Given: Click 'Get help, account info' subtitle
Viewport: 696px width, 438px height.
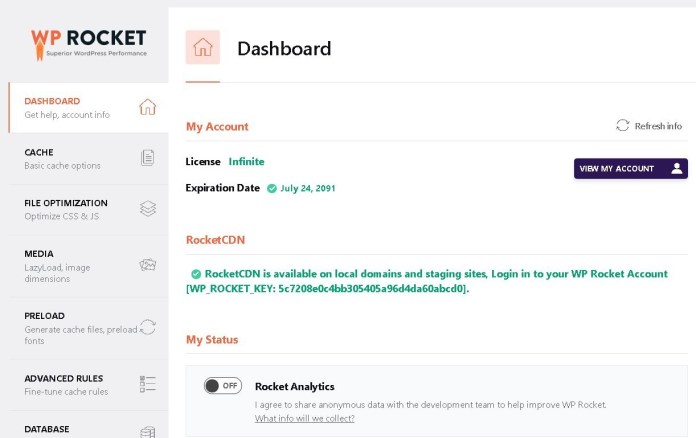Looking at the screenshot, I should [67, 115].
